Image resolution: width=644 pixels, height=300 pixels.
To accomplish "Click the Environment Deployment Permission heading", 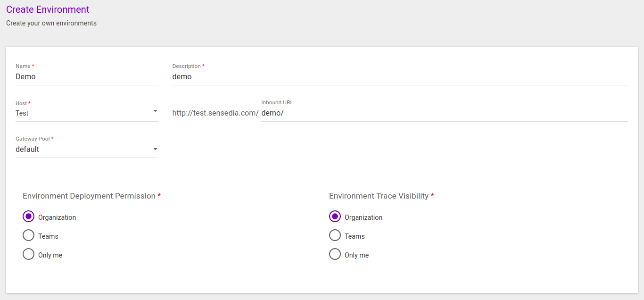I will pos(89,196).
